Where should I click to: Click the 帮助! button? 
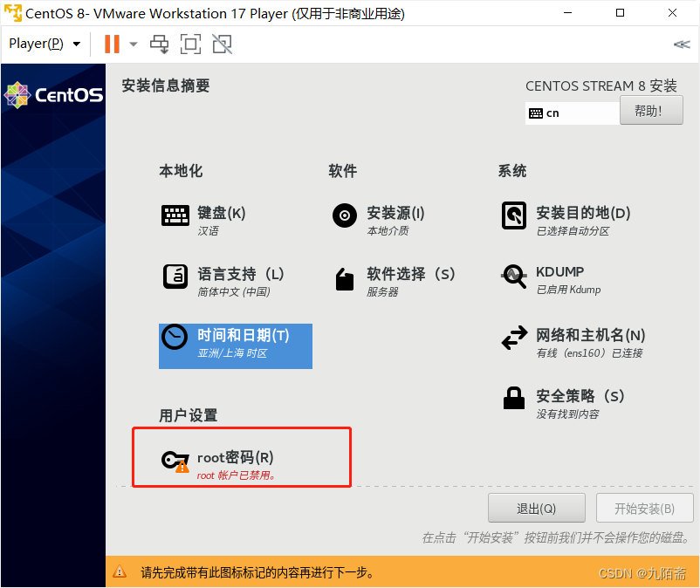tap(651, 110)
